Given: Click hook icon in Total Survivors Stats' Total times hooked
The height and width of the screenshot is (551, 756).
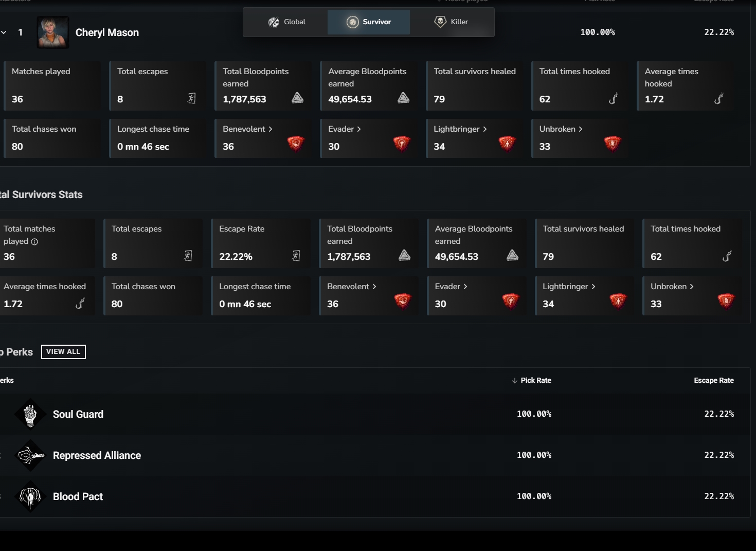Looking at the screenshot, I should [727, 256].
